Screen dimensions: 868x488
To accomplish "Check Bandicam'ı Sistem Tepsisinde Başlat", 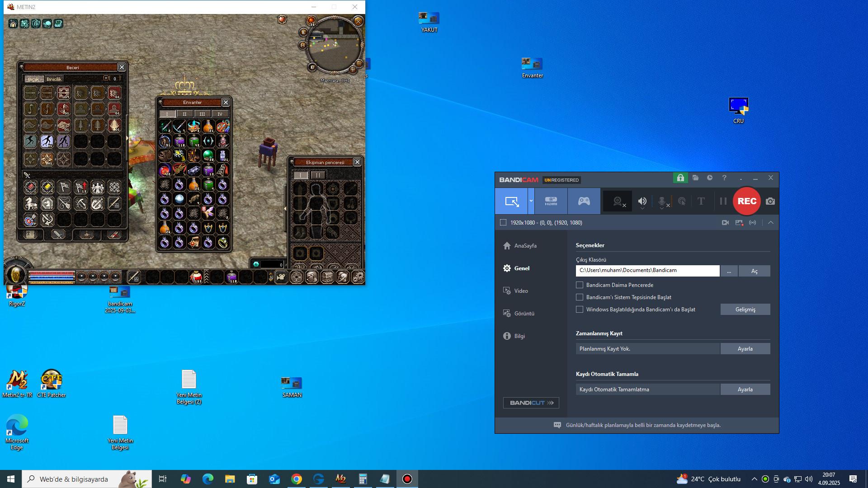I will 580,297.
